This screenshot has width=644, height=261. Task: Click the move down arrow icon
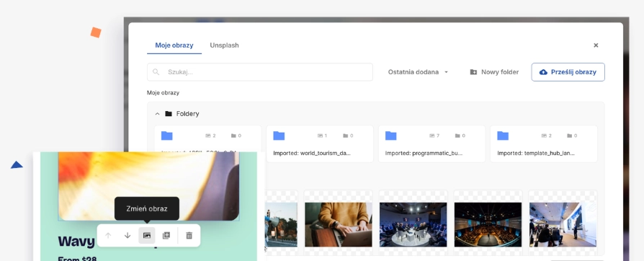pyautogui.click(x=128, y=236)
